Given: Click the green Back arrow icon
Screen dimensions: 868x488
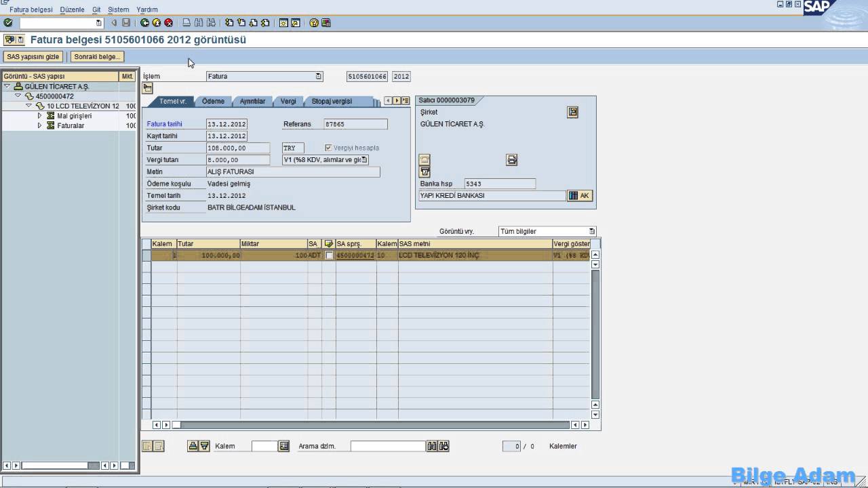Looking at the screenshot, I should pos(145,23).
